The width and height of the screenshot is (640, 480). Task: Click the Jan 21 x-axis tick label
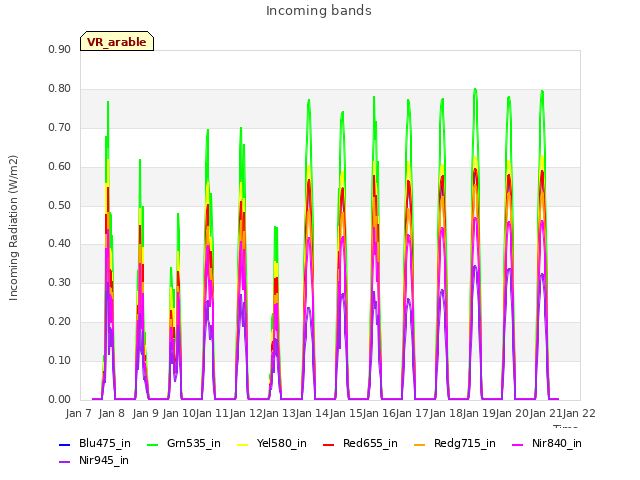[547, 413]
